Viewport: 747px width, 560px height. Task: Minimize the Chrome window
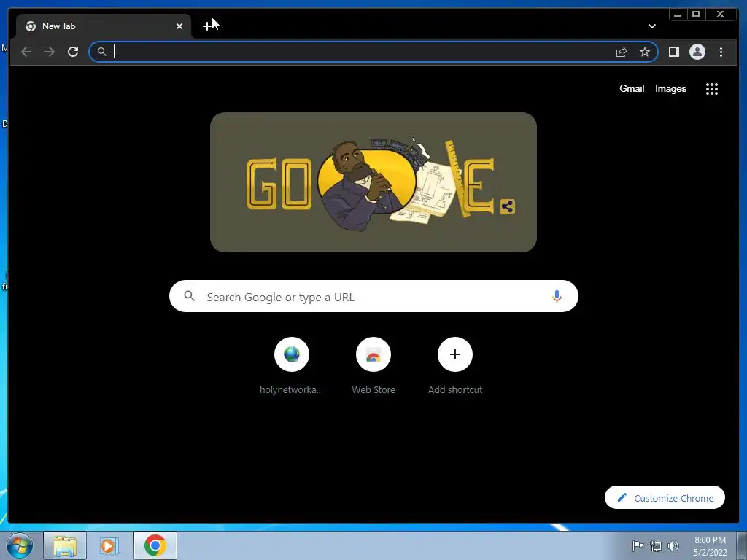[x=678, y=15]
